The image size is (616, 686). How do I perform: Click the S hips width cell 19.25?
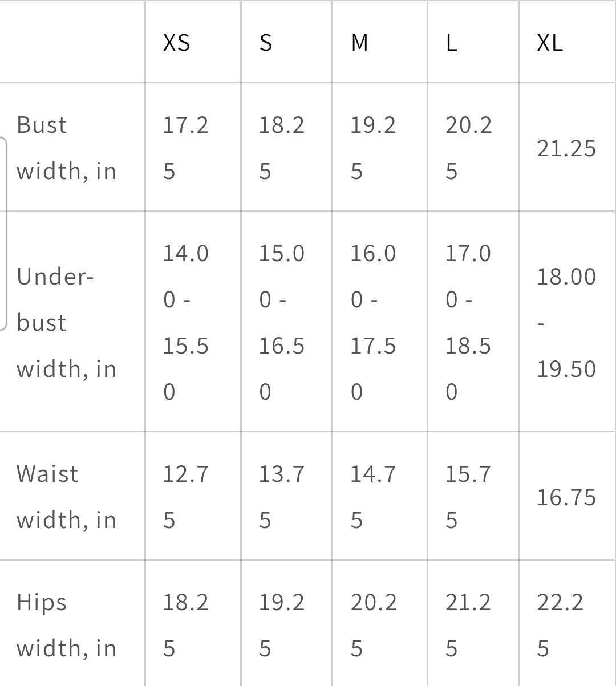[281, 625]
